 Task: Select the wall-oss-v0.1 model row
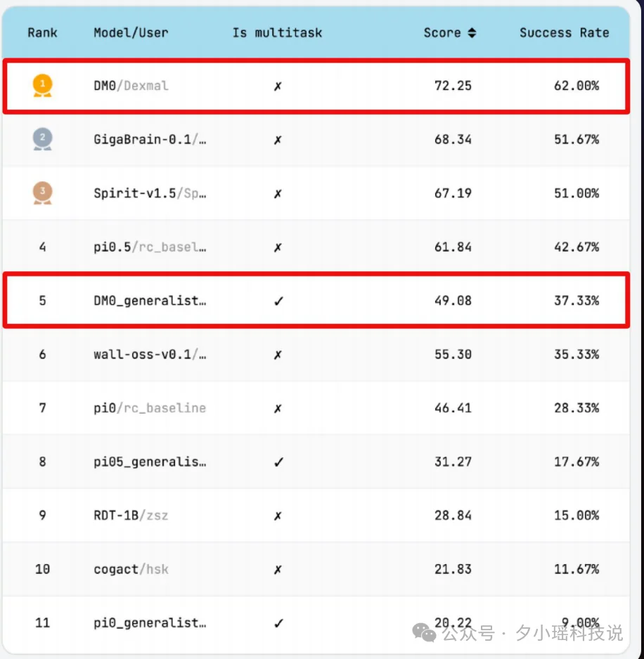click(x=150, y=354)
